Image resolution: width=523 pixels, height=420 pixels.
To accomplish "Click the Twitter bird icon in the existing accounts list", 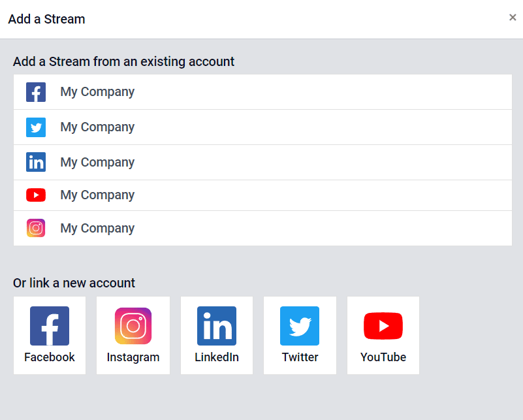I will [36, 127].
